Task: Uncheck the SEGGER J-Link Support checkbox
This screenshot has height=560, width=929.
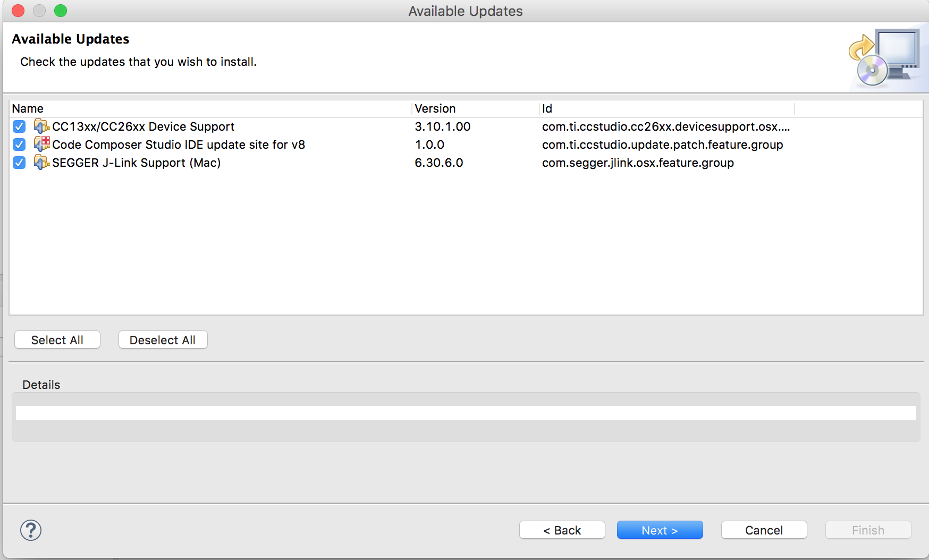Action: [19, 163]
